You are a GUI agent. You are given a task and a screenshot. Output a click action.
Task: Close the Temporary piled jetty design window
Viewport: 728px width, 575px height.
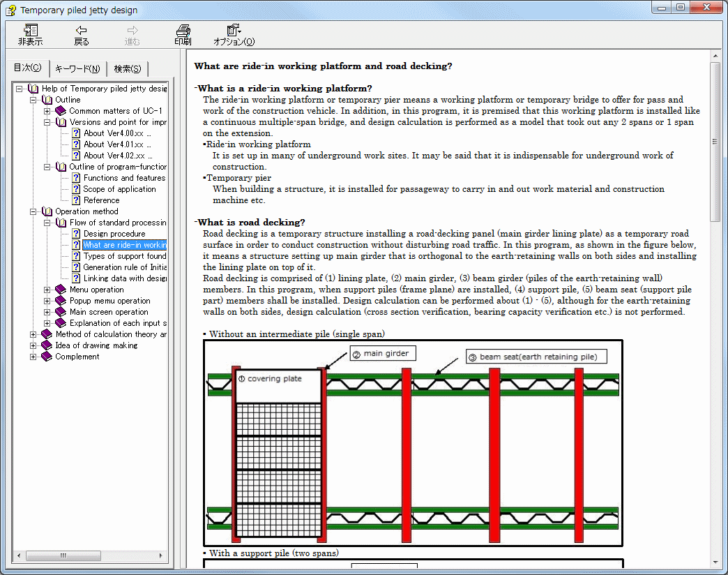click(706, 7)
